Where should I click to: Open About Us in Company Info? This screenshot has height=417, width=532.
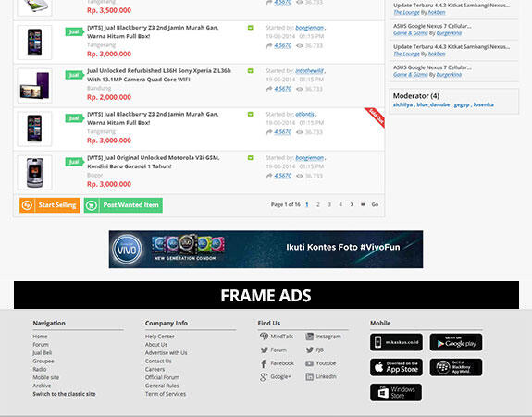point(156,345)
